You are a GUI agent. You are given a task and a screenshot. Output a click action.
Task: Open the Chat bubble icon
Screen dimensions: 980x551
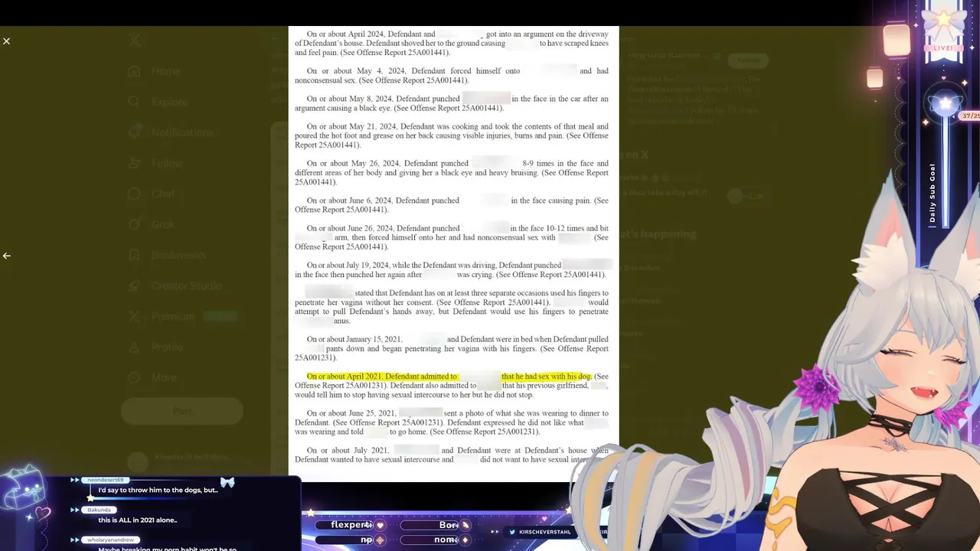tap(134, 194)
